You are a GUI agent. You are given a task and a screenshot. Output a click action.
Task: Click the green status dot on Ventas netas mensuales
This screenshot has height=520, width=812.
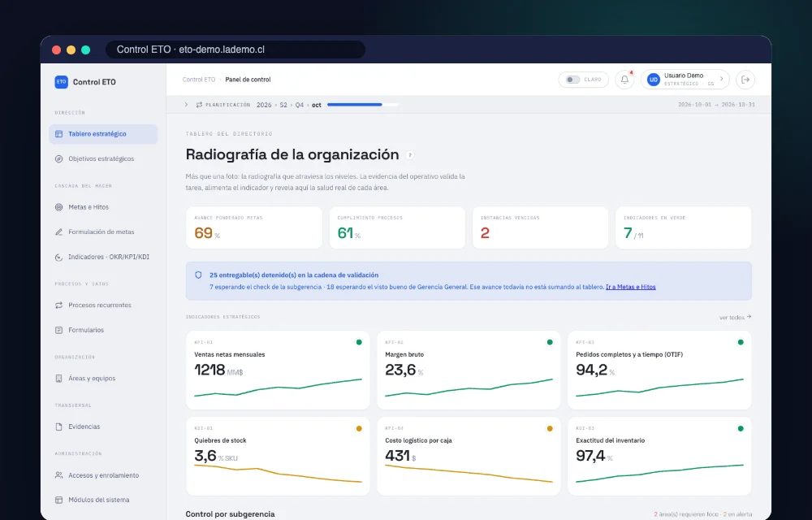359,342
